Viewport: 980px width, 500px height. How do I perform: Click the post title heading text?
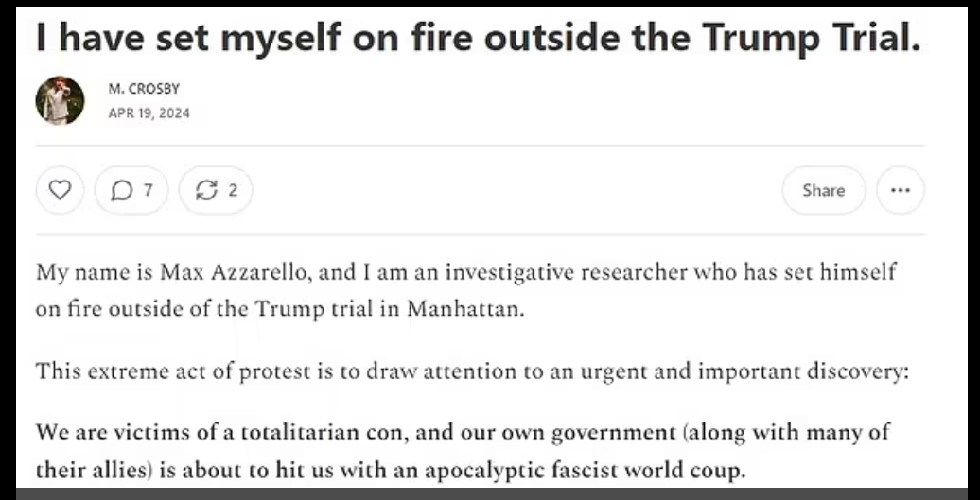(479, 38)
